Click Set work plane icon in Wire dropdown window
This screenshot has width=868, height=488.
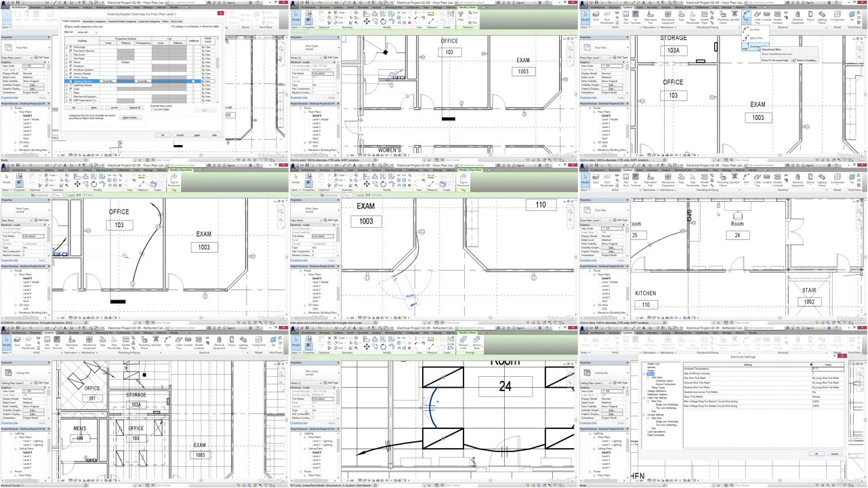[852, 16]
